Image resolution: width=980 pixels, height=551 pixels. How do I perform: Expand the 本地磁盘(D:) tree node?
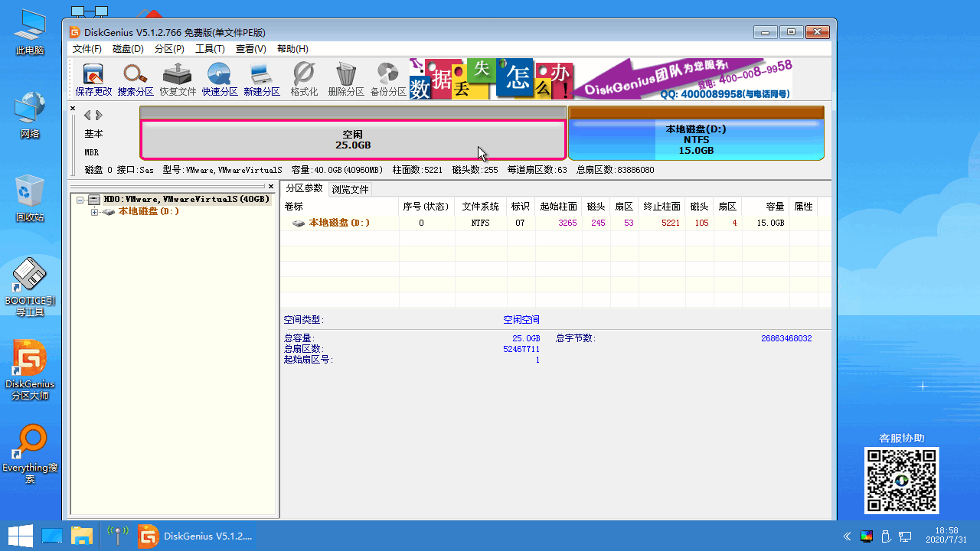(x=95, y=212)
